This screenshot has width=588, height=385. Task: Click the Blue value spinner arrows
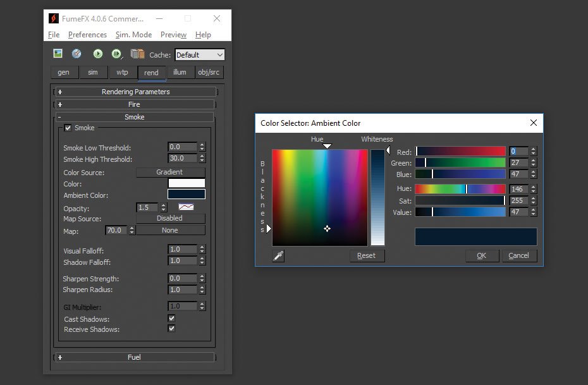point(533,174)
